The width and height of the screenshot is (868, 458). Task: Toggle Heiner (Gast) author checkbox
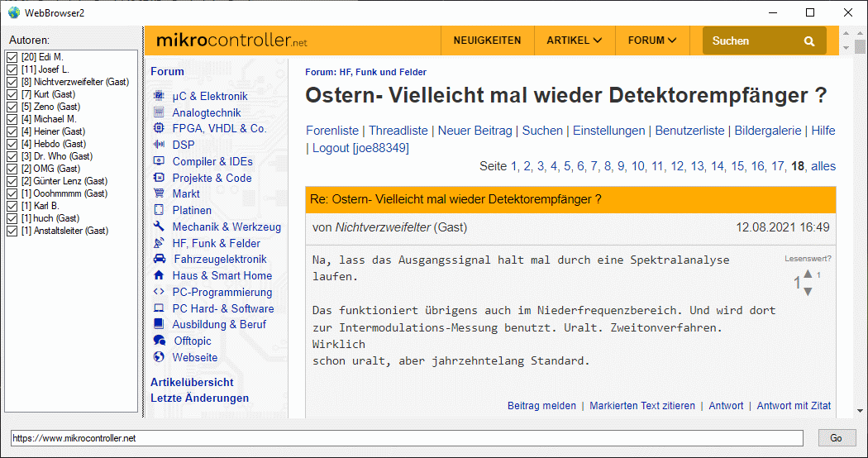12,131
